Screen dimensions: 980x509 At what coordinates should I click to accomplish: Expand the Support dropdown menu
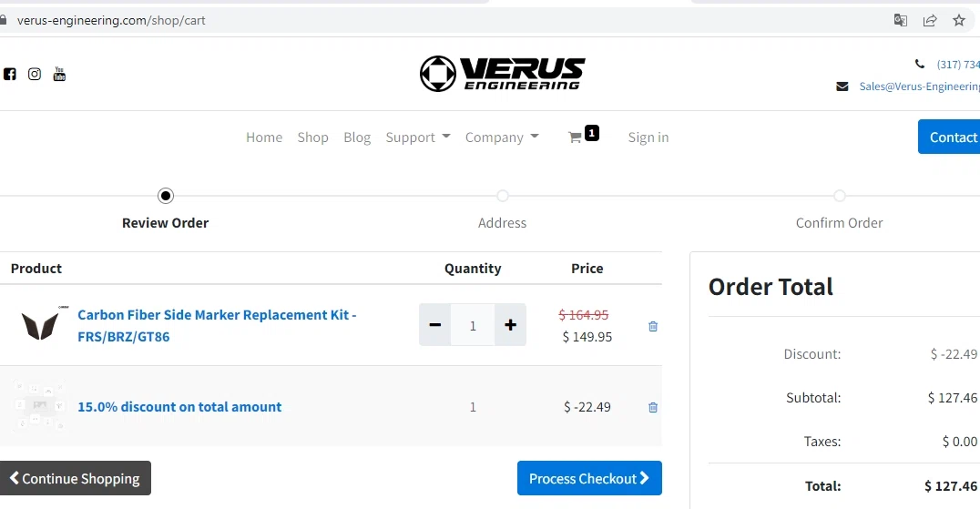point(417,137)
